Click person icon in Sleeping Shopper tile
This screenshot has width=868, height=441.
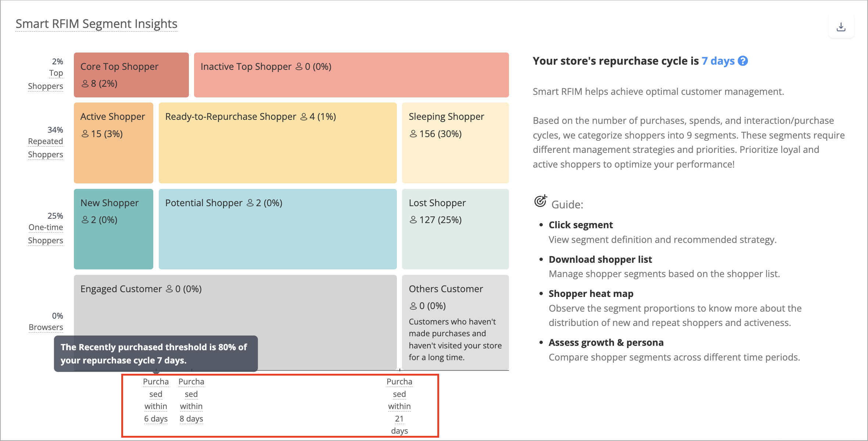[x=413, y=134]
